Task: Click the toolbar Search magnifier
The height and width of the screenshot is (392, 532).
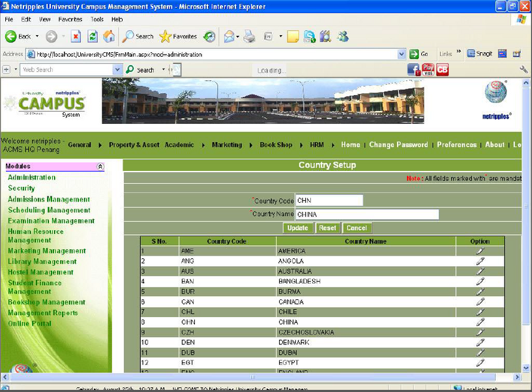Action: click(128, 37)
